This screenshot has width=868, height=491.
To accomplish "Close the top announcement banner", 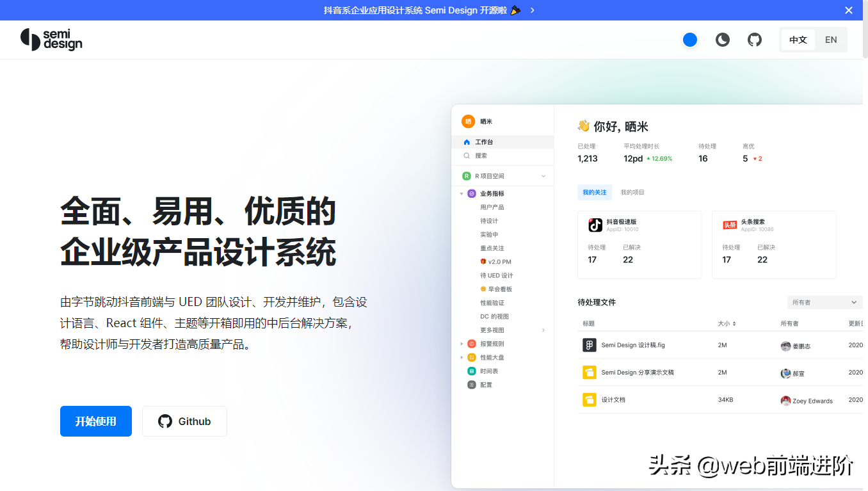I will [x=849, y=10].
